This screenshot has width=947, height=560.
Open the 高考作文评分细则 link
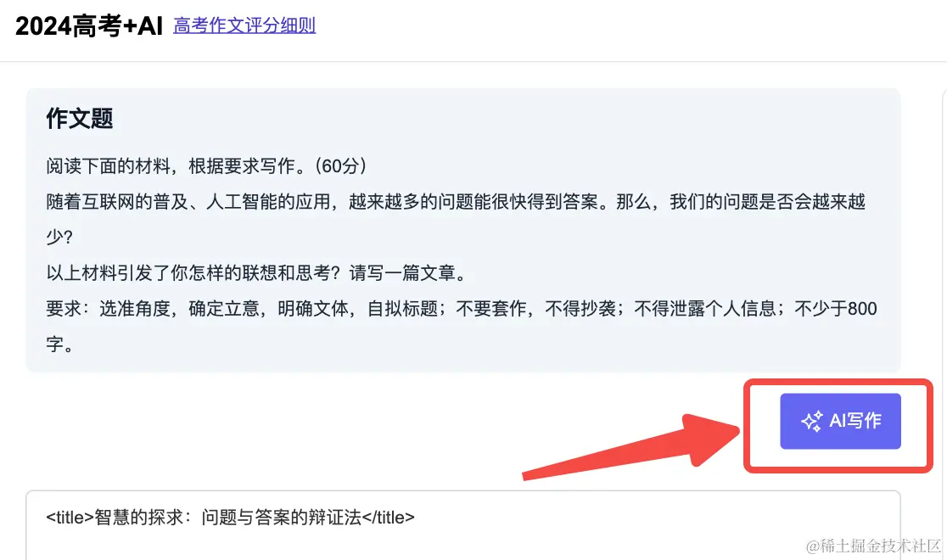tap(244, 25)
